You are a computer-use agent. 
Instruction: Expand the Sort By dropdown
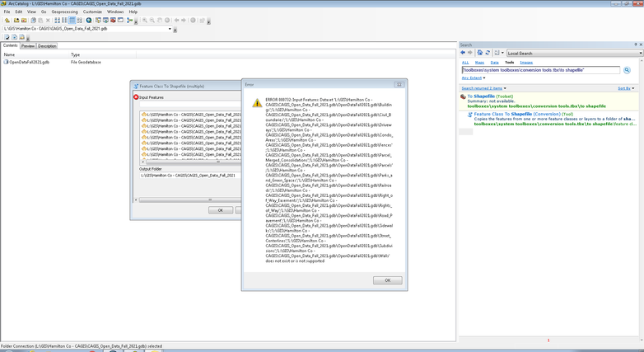633,88
